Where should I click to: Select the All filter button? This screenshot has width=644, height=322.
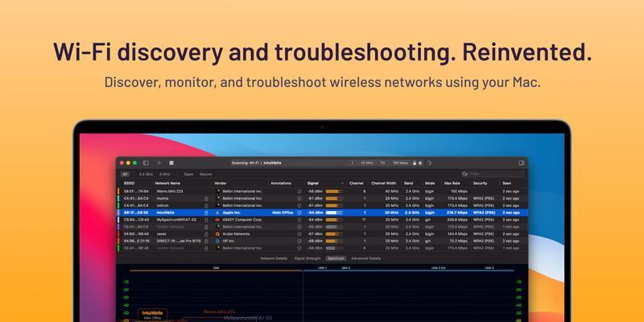[x=125, y=174]
